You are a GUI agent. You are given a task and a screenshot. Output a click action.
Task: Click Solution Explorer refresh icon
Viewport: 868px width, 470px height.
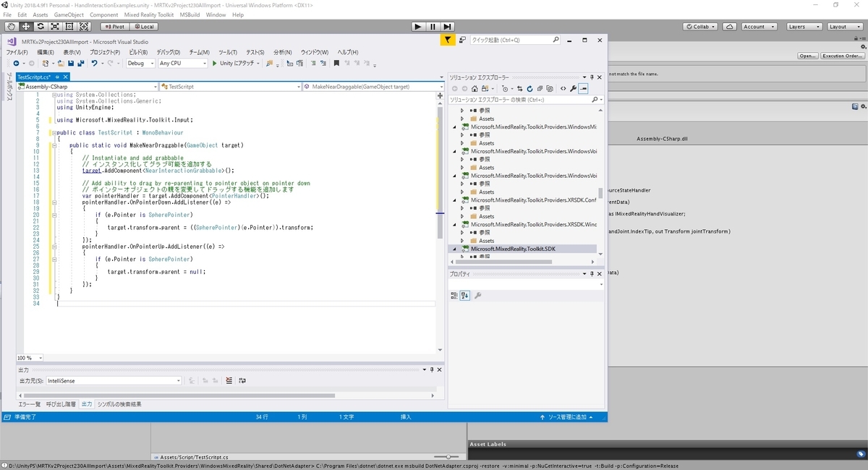529,89
